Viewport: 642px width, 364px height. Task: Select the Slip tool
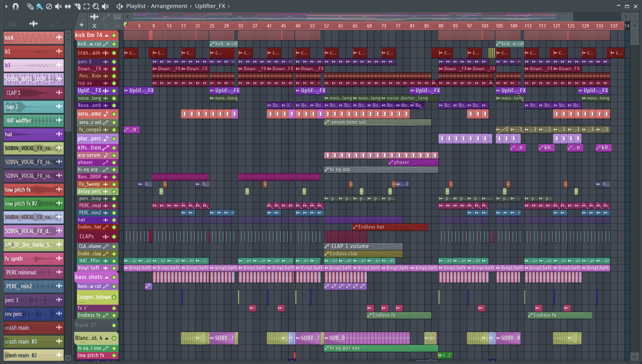(68, 6)
